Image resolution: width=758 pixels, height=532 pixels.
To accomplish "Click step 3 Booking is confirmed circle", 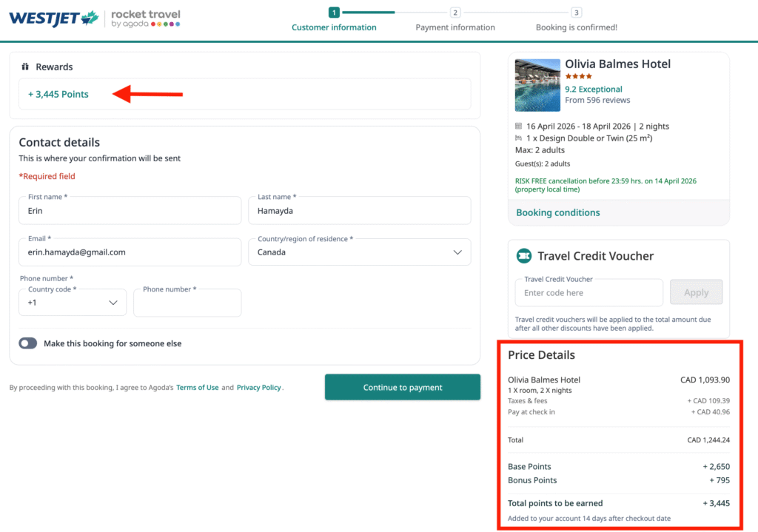I will [x=577, y=13].
